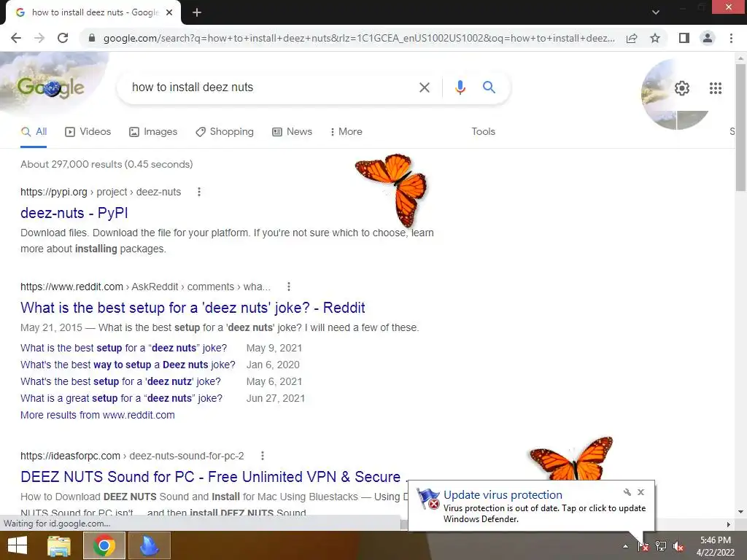Switch to News results
The height and width of the screenshot is (560, 747).
292,132
